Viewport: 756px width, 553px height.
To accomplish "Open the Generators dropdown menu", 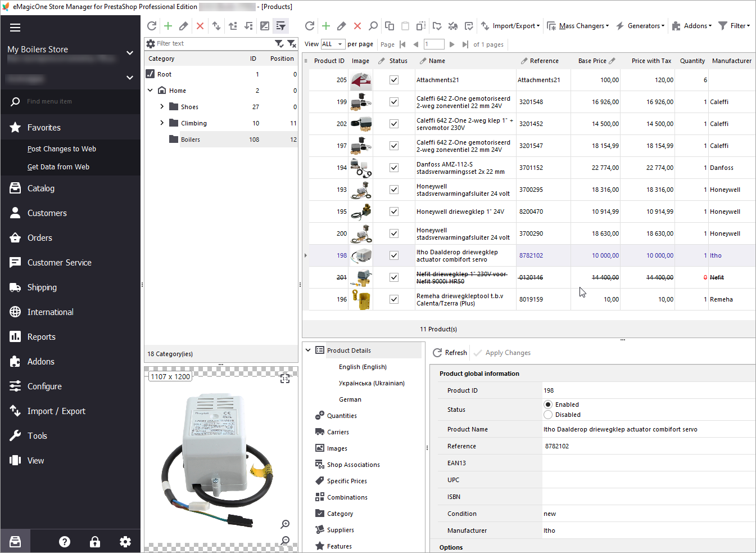I will pyautogui.click(x=640, y=26).
